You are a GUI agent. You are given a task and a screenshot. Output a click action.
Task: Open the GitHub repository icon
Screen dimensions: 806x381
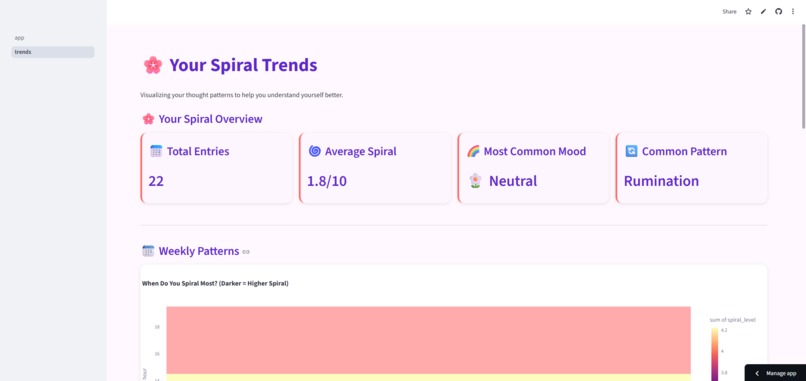(778, 11)
